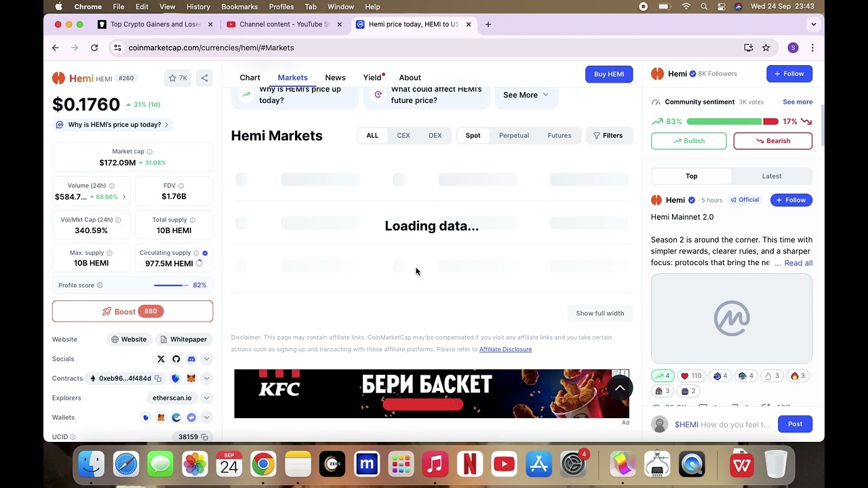Screen dimensions: 868x488
Task: Click the MetaMask fox icon in the Wallets row
Action: (161, 418)
